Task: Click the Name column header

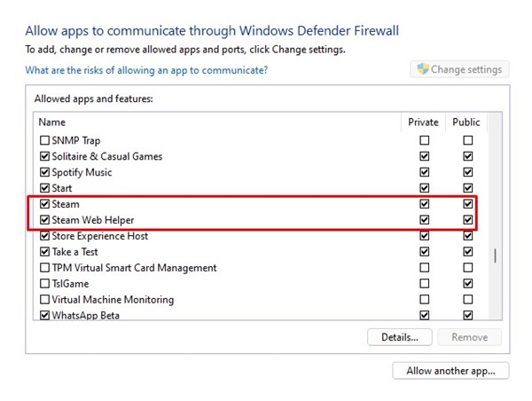Action: (52, 122)
